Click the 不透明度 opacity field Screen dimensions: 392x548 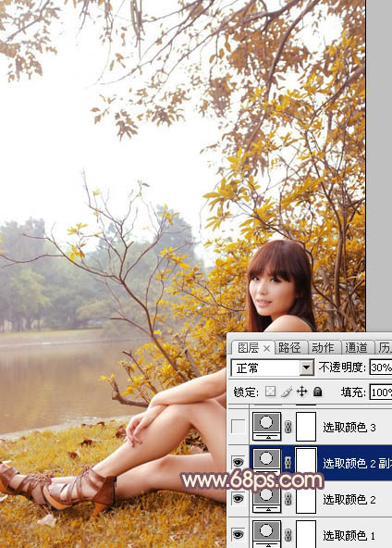(381, 367)
